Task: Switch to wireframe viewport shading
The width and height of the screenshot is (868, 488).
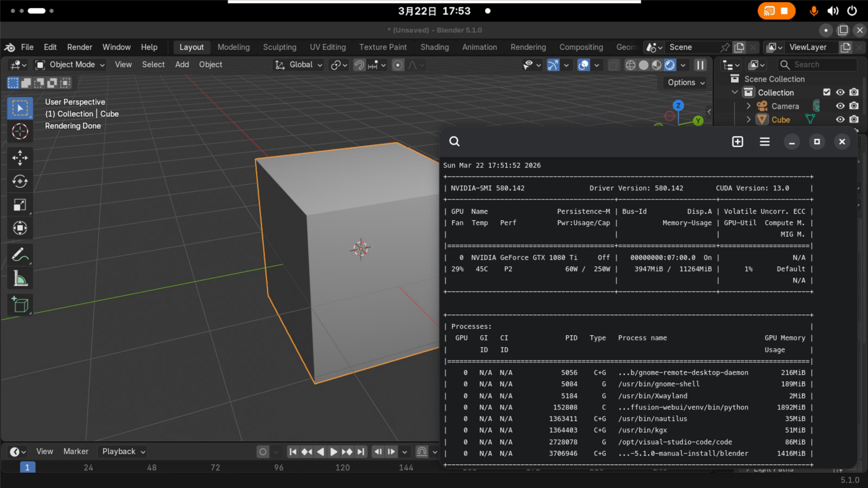Action: coord(630,65)
